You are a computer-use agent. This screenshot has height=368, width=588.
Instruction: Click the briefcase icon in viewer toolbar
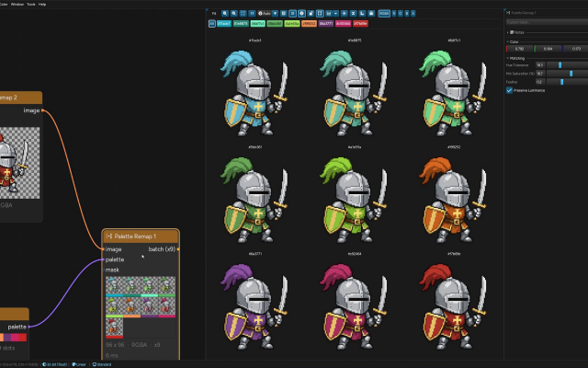[x=371, y=14]
